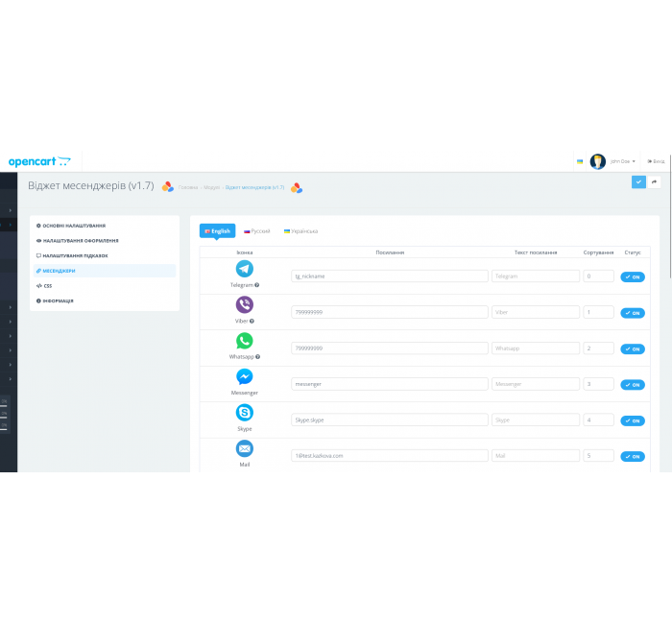Click the back arrow button in header
Image resolution: width=672 pixels, height=624 pixels.
[654, 182]
